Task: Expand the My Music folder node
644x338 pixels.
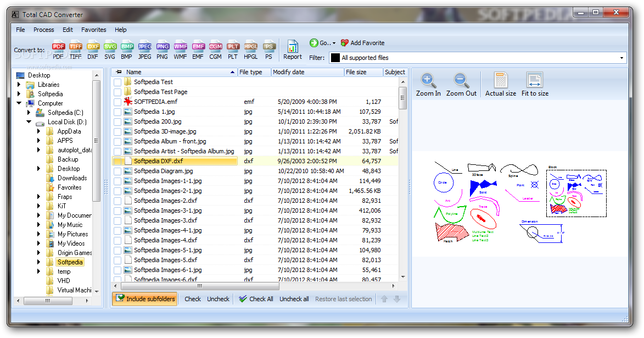Action: point(38,225)
